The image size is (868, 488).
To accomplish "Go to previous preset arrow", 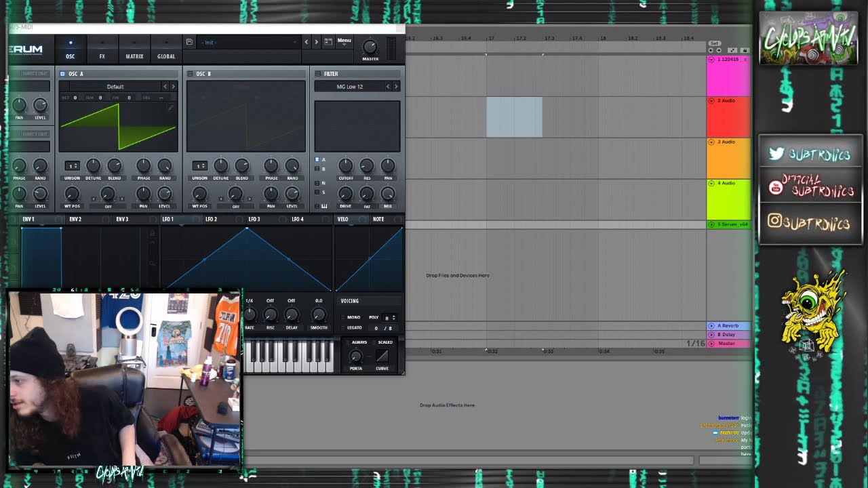I will (x=307, y=42).
